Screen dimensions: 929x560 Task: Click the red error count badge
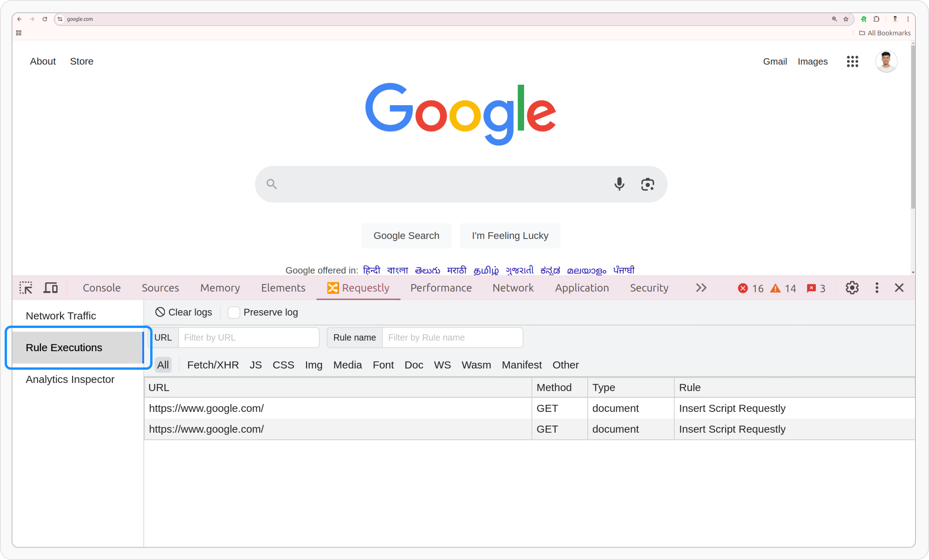pyautogui.click(x=750, y=288)
